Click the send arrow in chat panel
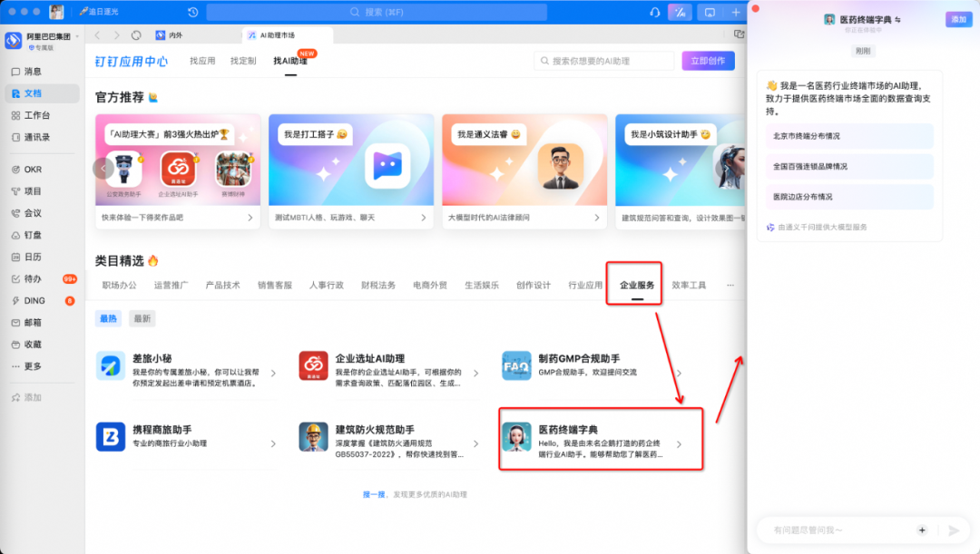 pyautogui.click(x=953, y=530)
